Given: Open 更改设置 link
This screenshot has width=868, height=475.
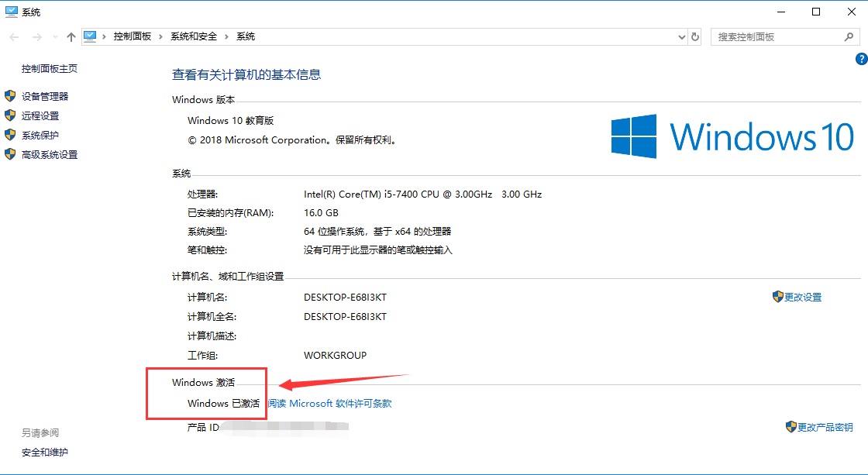Looking at the screenshot, I should tap(803, 298).
